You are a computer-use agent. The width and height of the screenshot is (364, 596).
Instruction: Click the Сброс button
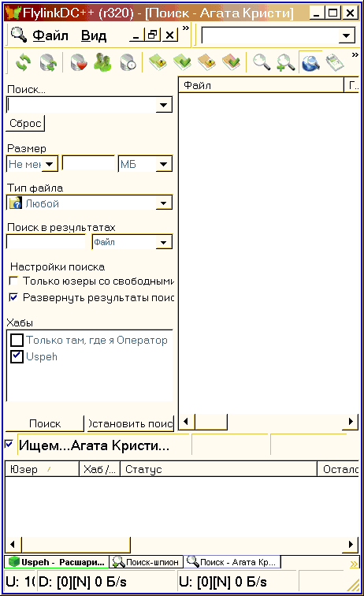tap(25, 124)
